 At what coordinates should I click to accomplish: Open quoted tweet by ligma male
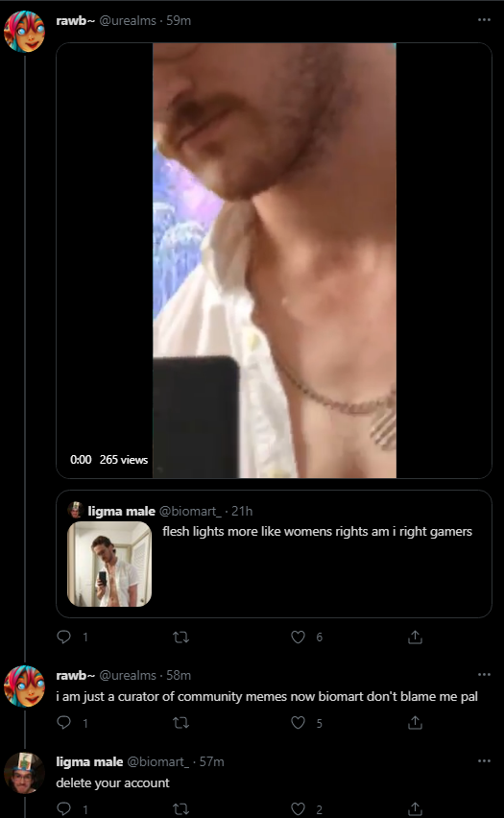point(274,554)
